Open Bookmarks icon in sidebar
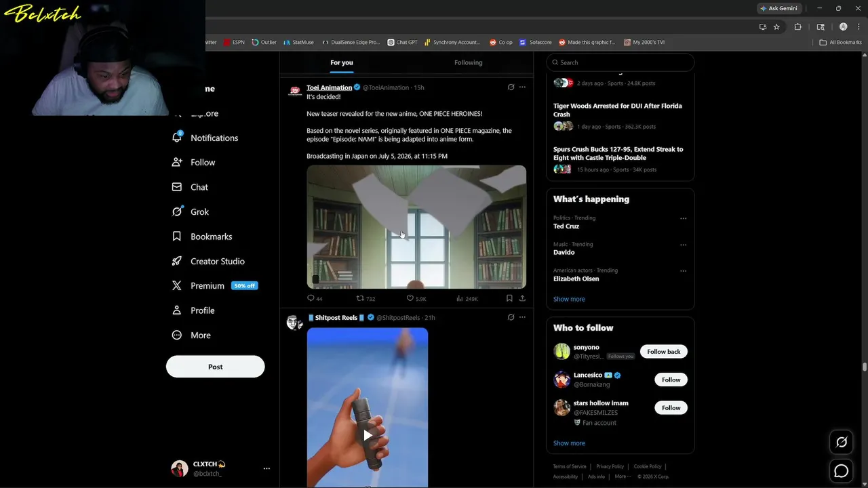This screenshot has height=488, width=868. tap(177, 237)
